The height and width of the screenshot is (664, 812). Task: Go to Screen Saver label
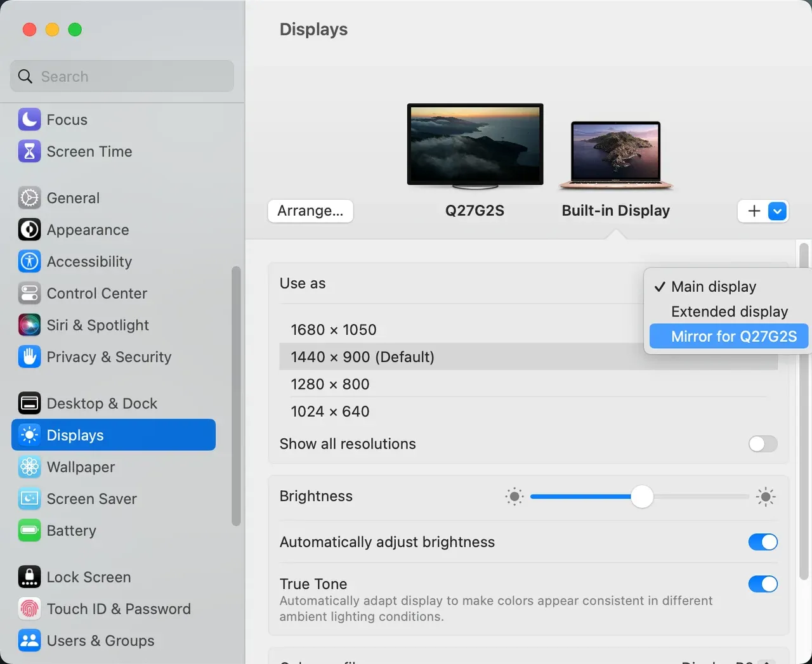point(92,499)
